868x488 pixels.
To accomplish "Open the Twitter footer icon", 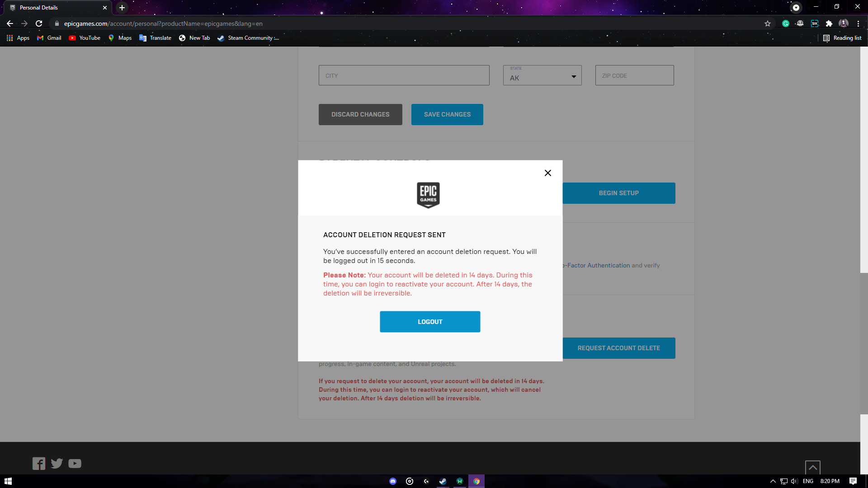I will 57,463.
